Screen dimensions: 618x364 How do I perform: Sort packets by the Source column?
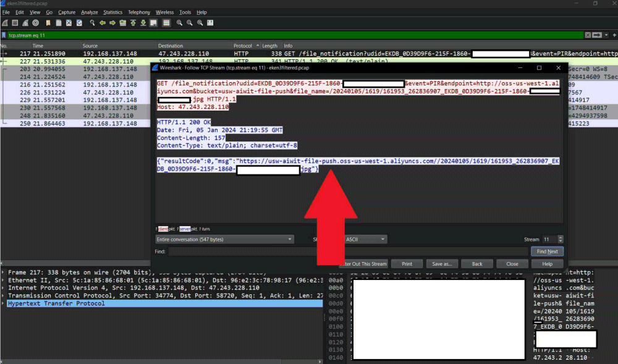90,46
